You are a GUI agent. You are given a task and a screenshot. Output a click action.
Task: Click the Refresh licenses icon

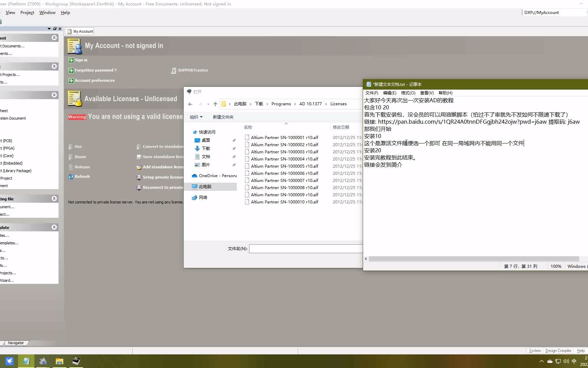click(x=71, y=177)
